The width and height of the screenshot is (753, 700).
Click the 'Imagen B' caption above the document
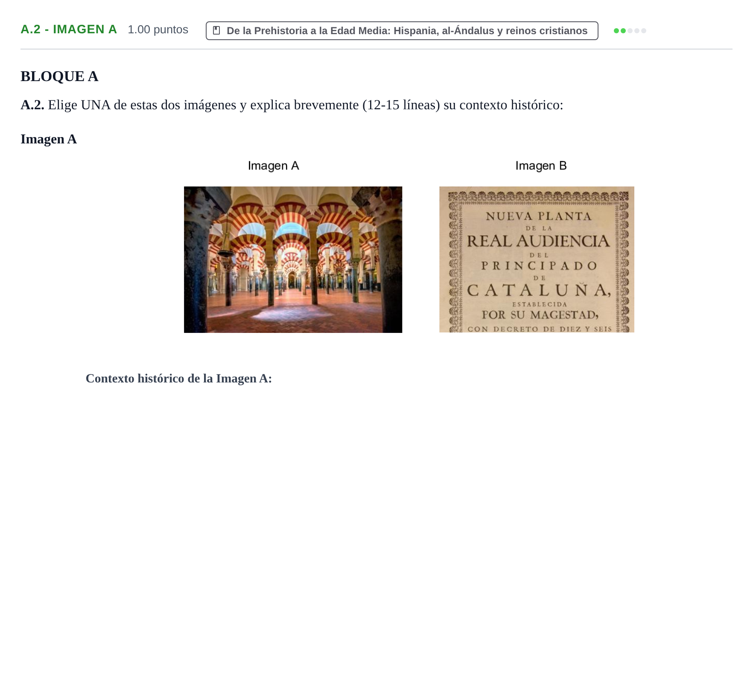[541, 166]
